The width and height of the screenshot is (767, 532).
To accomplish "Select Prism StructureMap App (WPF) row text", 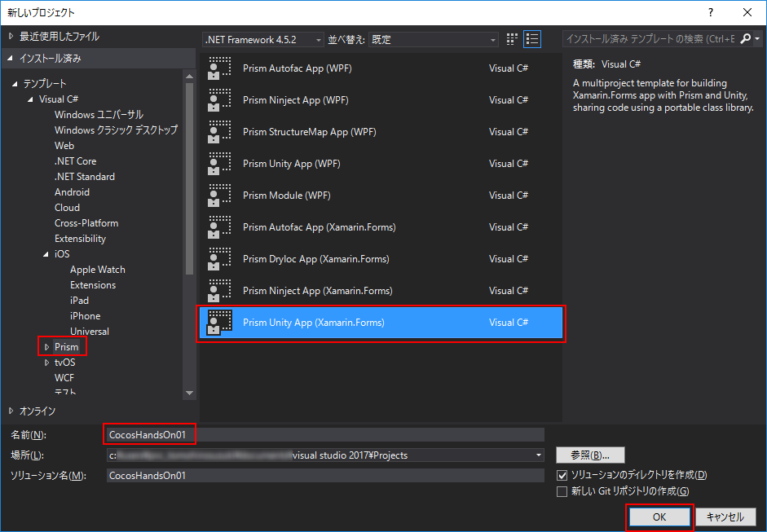I will click(x=309, y=132).
